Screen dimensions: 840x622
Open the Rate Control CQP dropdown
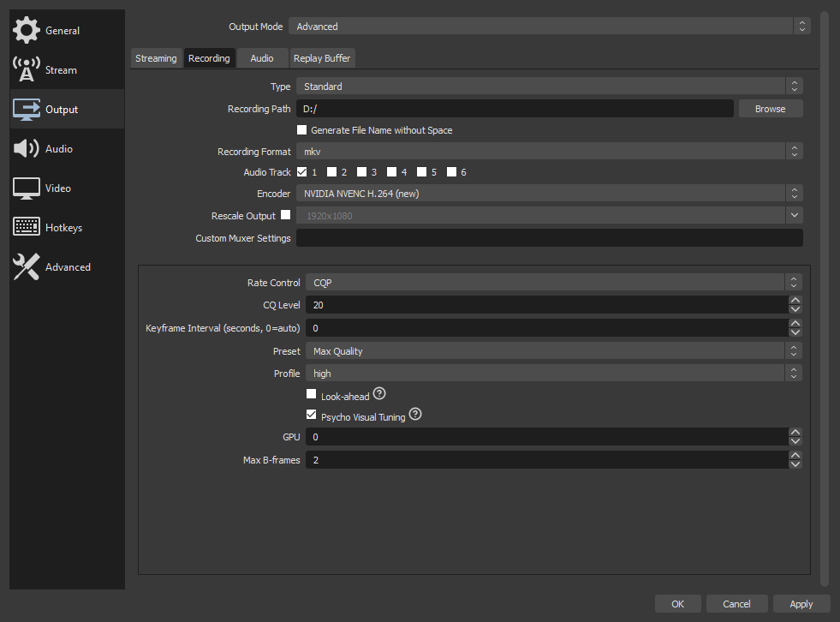tap(553, 282)
